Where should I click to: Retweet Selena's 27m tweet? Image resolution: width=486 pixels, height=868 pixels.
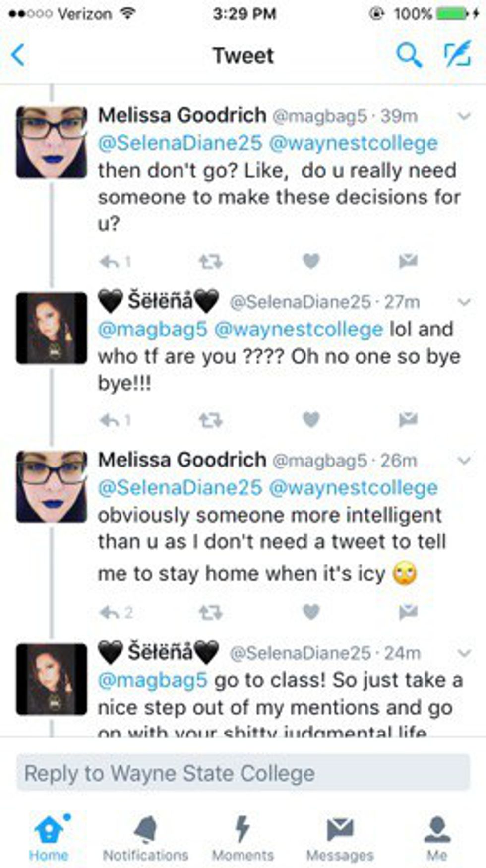coord(211,420)
